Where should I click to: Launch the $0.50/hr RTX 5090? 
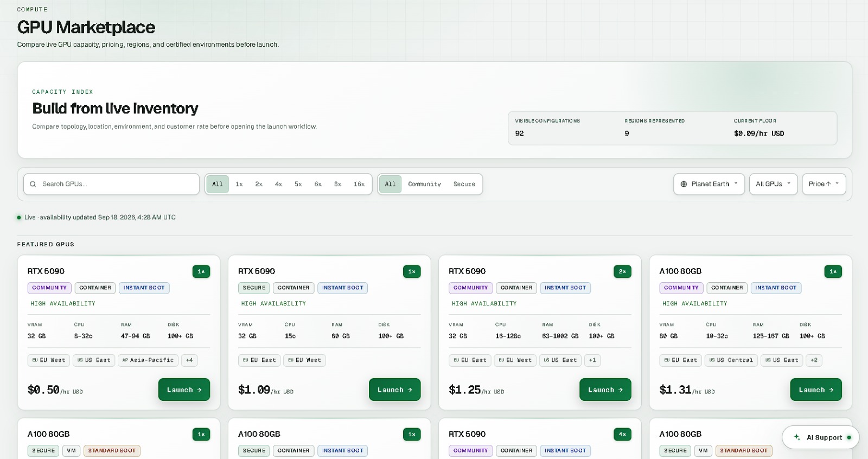[184, 390]
